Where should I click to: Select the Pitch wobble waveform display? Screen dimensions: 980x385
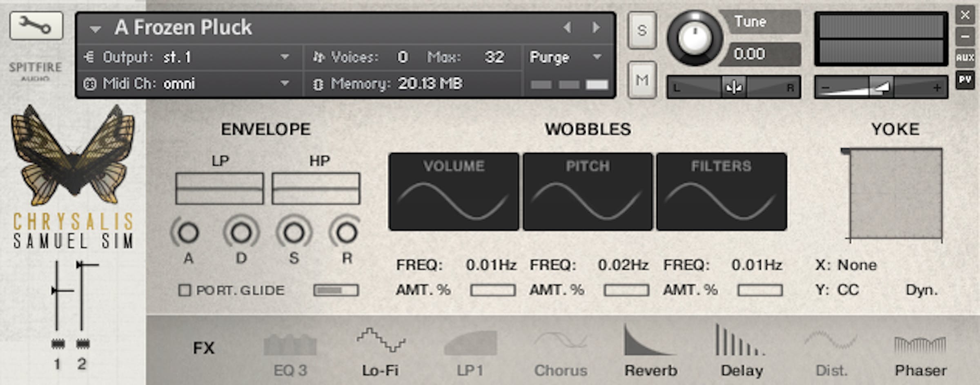588,192
